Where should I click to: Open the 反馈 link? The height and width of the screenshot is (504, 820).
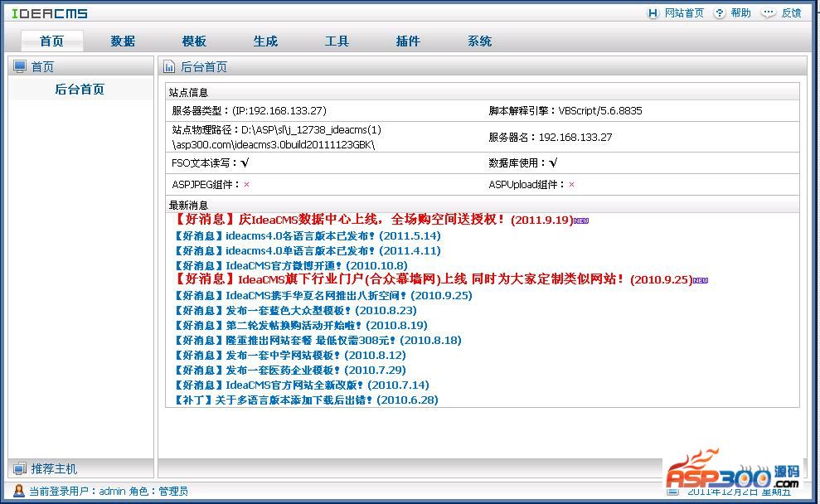pos(791,13)
